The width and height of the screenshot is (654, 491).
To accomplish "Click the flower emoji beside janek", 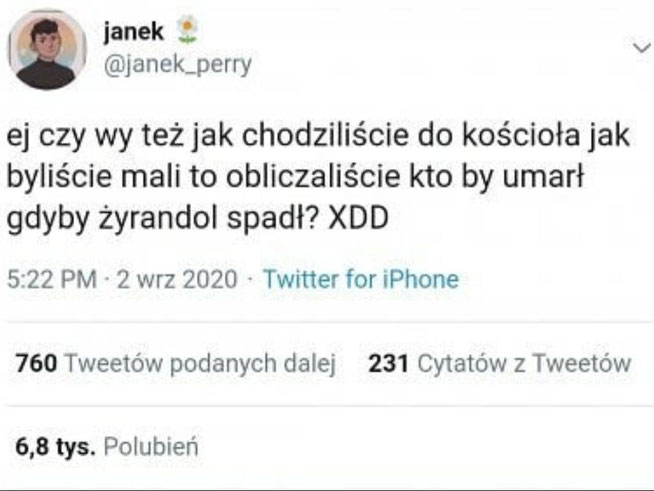I will (187, 29).
